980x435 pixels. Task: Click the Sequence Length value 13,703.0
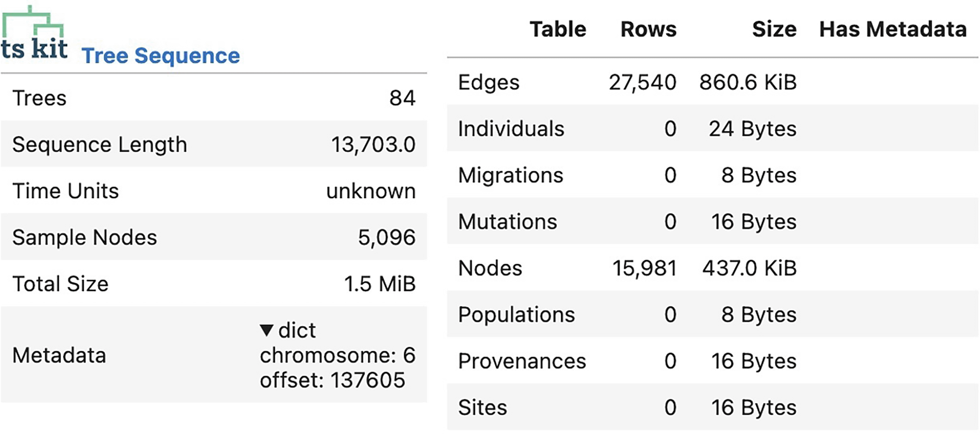[x=373, y=144]
